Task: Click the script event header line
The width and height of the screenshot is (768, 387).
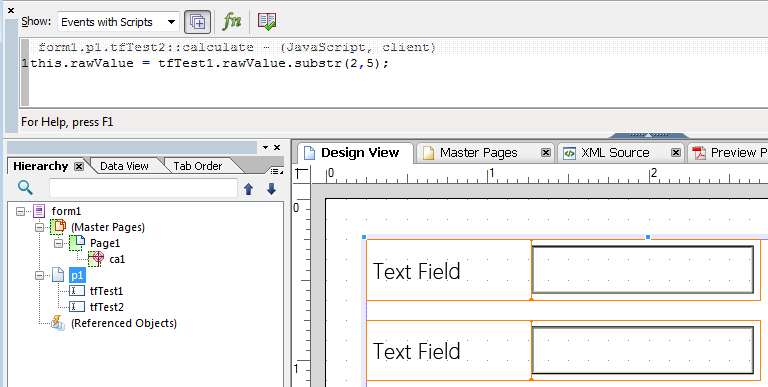Action: pyautogui.click(x=237, y=48)
